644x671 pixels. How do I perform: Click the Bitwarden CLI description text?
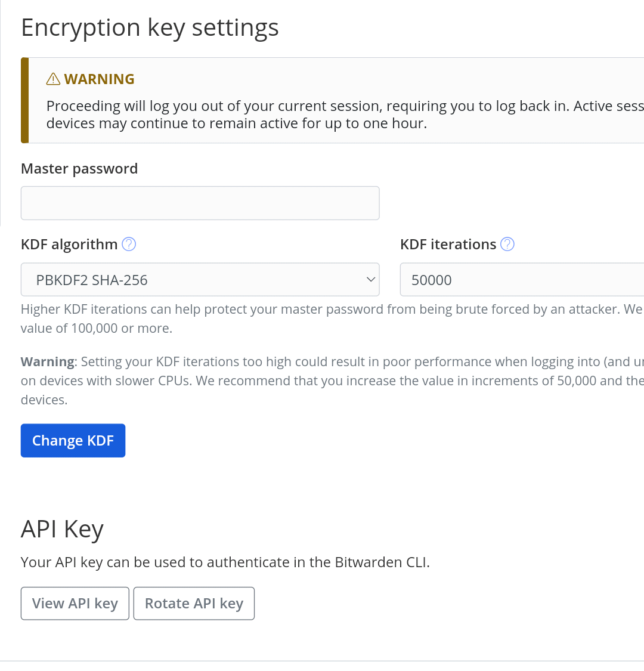pos(225,562)
